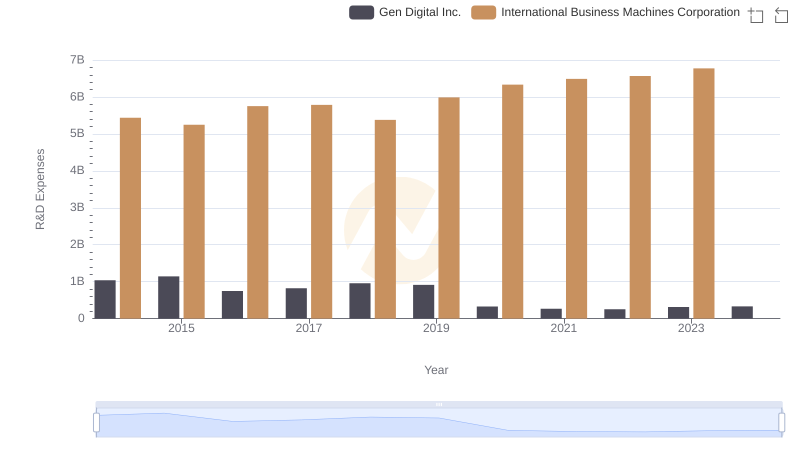Click left handle of data zoom slider
This screenshot has width=800, height=461.
[x=96, y=423]
